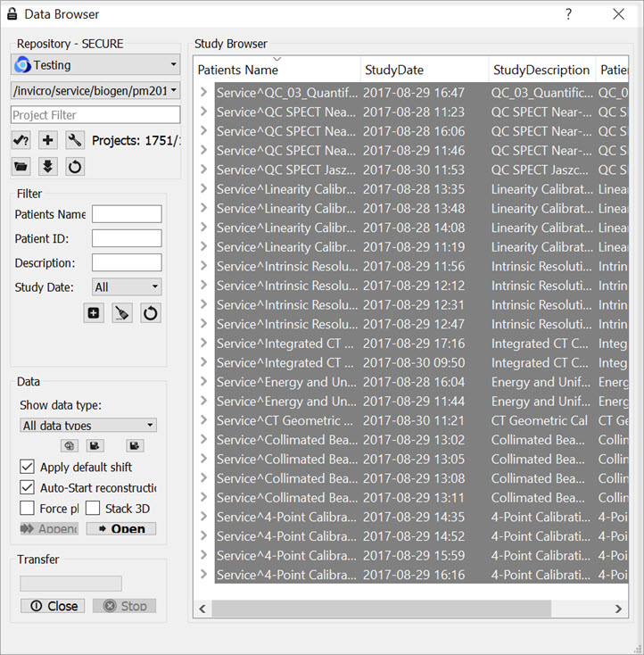Open repository settings with the wrench icon
Screen dimensions: 644x655
(75, 140)
